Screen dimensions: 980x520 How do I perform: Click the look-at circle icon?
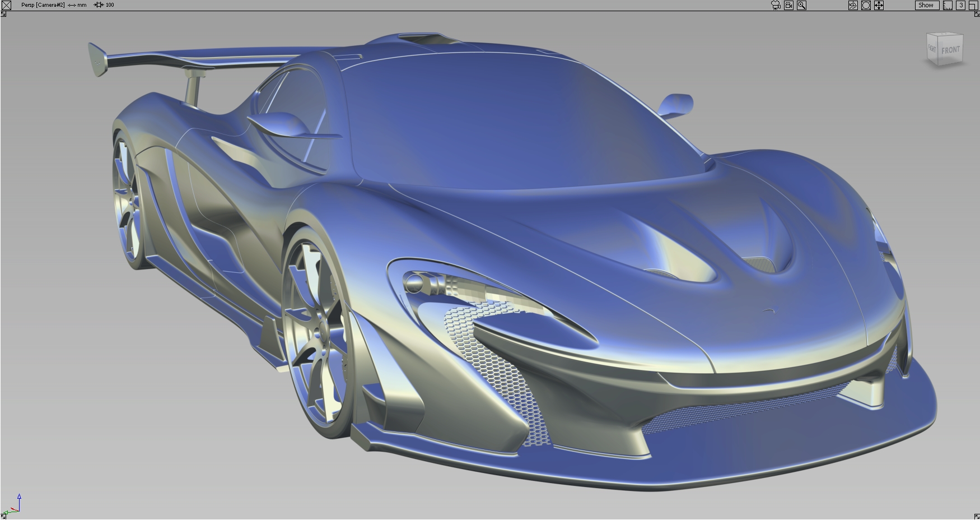click(x=866, y=5)
